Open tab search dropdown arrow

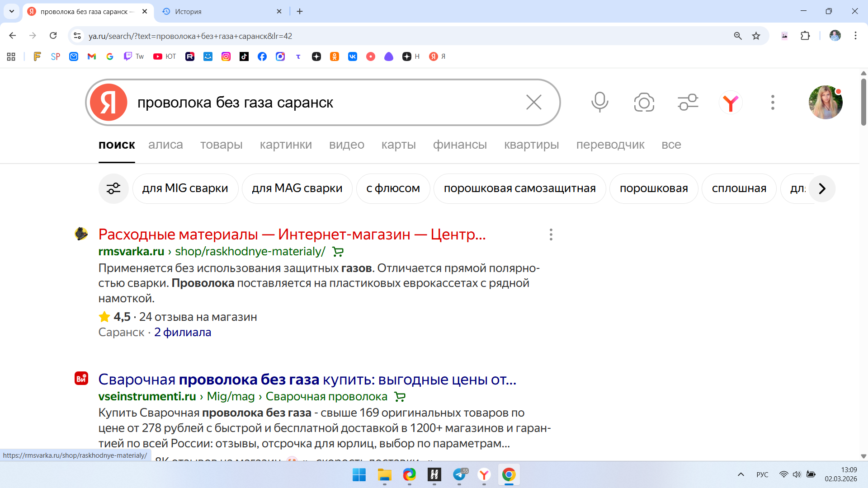(12, 11)
